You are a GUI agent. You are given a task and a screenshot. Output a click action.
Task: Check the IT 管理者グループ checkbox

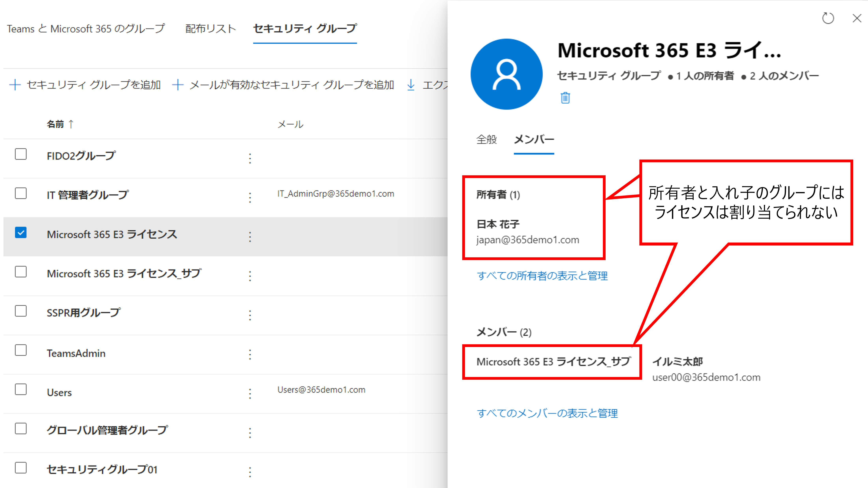[21, 193]
